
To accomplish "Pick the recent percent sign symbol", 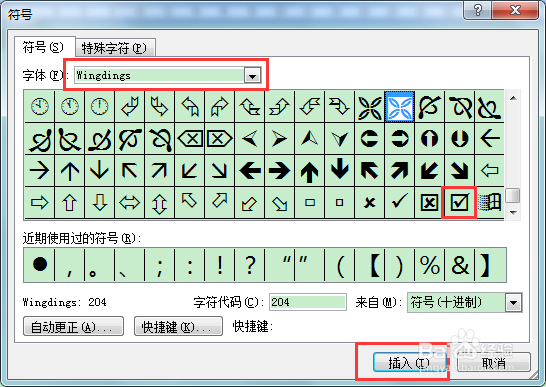I will [429, 265].
